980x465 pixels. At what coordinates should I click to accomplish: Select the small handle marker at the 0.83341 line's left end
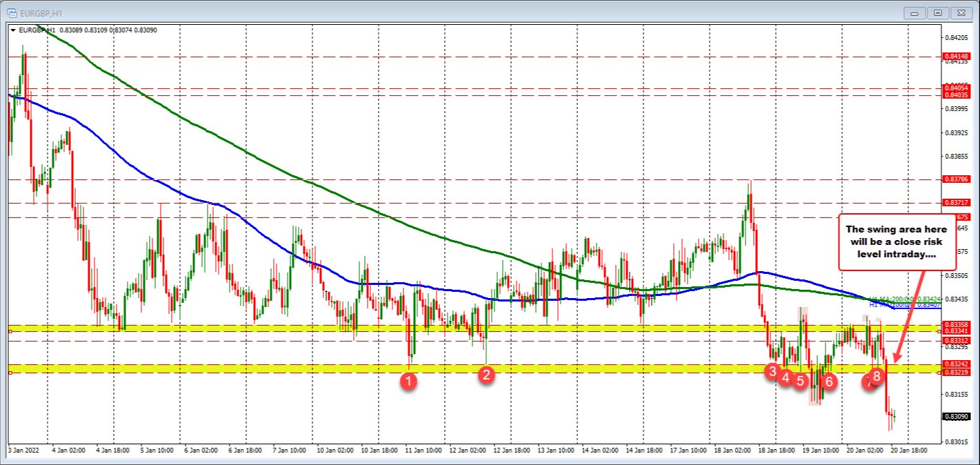coord(10,332)
